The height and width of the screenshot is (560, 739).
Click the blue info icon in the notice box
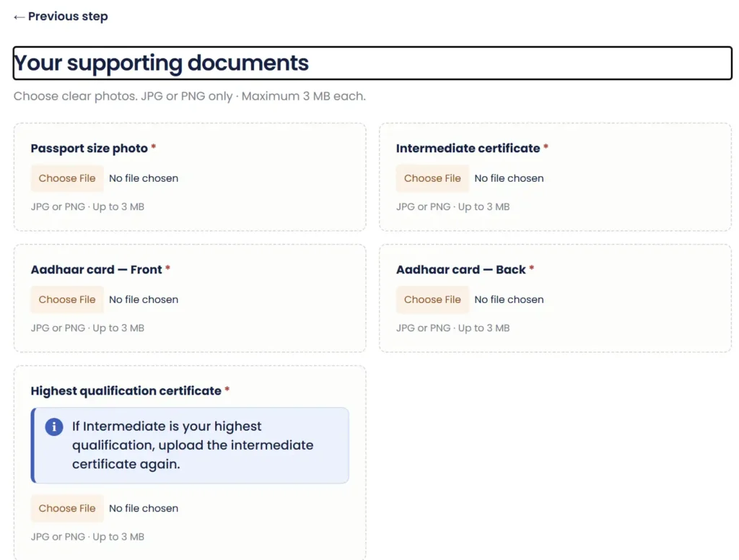tap(54, 427)
